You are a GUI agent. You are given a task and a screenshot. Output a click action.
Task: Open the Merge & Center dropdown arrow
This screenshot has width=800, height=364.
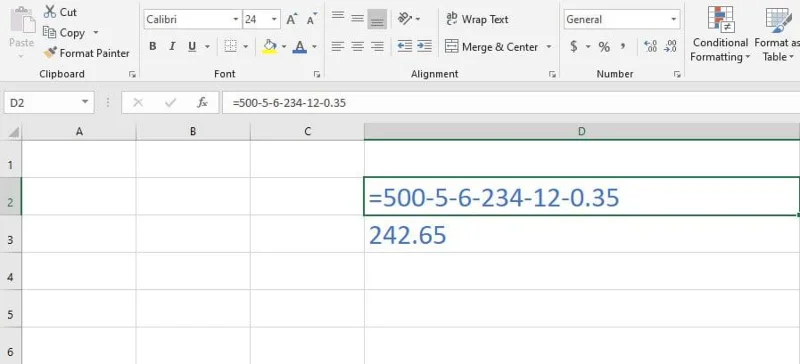pos(549,47)
